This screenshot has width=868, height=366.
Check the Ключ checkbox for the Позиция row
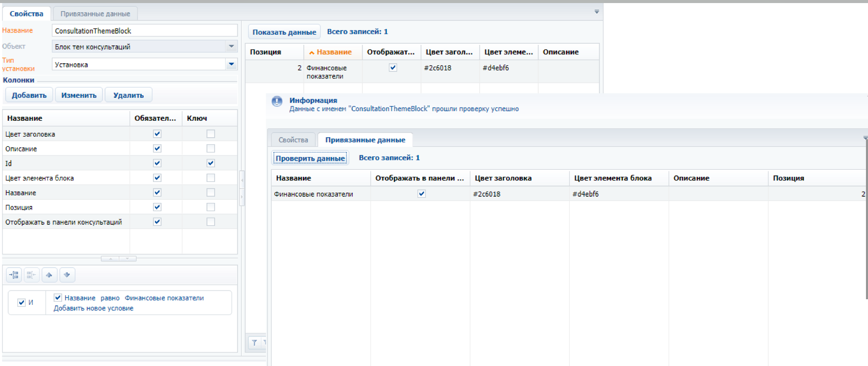(x=211, y=207)
